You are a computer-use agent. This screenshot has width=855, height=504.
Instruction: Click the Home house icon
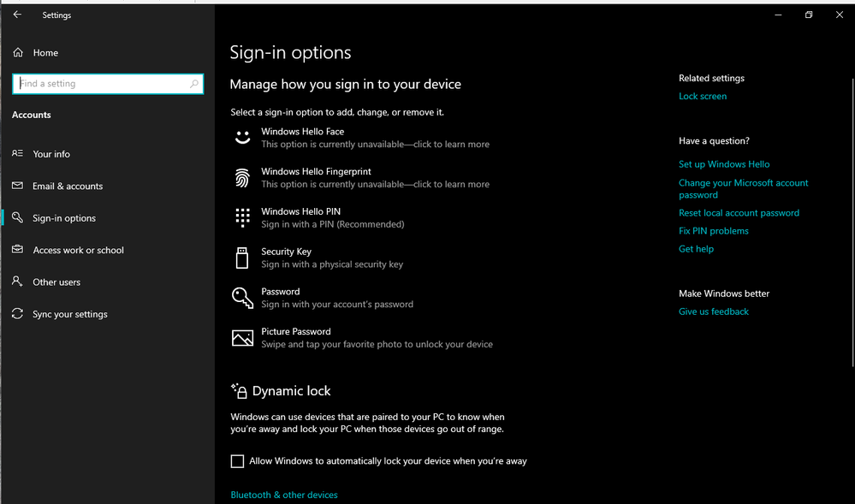point(18,52)
